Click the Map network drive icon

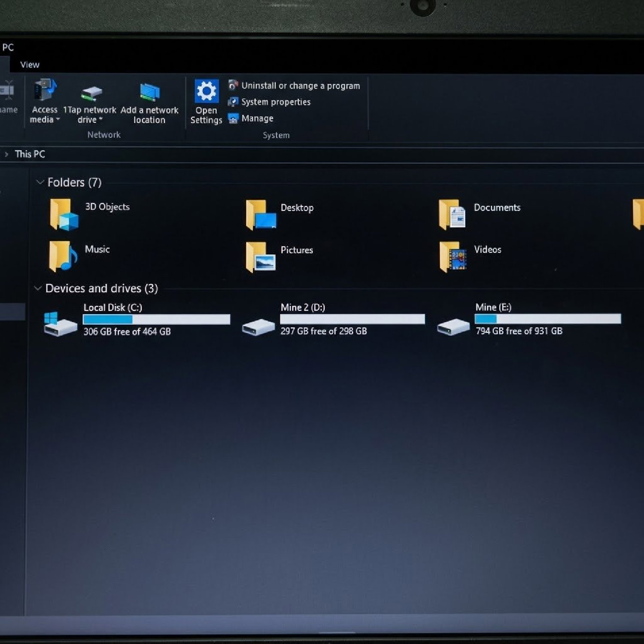pyautogui.click(x=91, y=93)
